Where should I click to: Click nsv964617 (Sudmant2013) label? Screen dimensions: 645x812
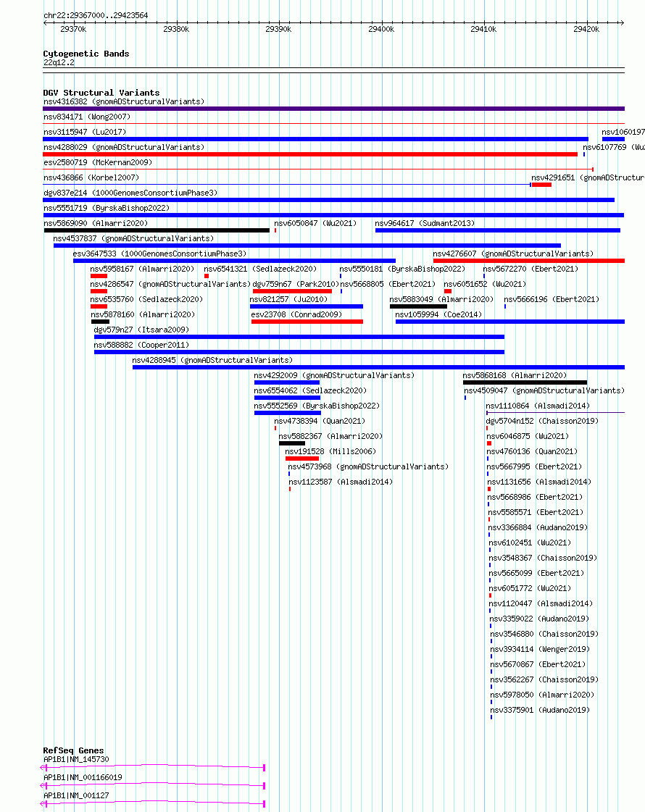(425, 223)
